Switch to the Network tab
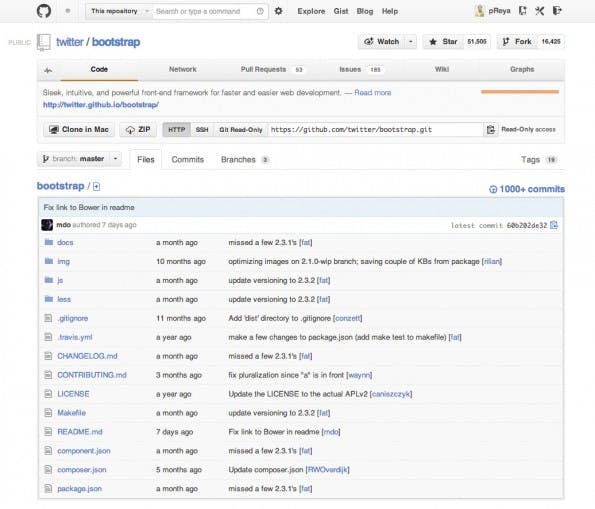 (x=183, y=69)
